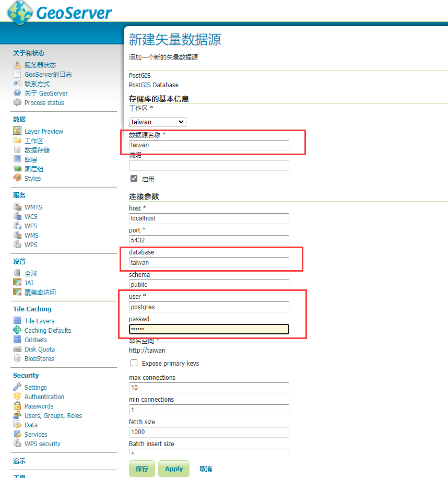
Task: Click the Apply button
Action: [x=174, y=469]
